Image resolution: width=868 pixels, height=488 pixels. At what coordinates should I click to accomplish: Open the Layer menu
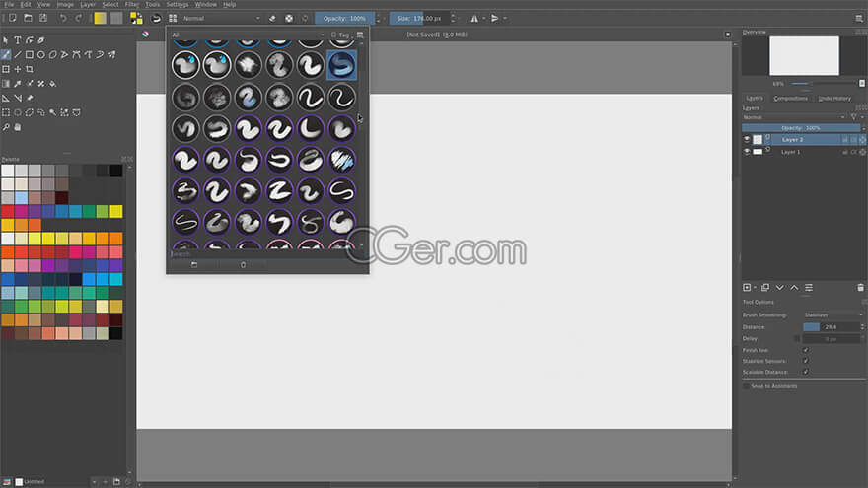(x=88, y=4)
